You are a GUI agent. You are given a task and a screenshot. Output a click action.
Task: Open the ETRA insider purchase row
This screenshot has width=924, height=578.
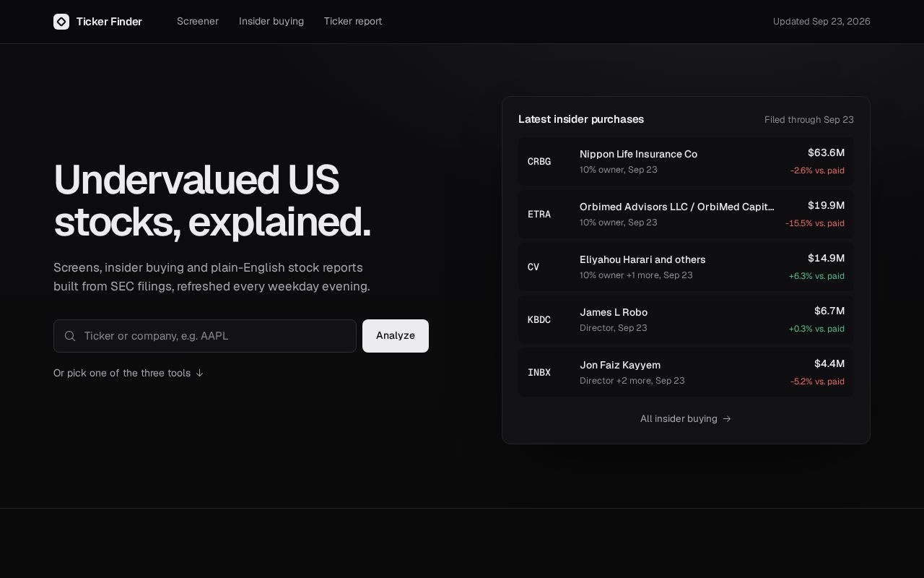(x=686, y=215)
